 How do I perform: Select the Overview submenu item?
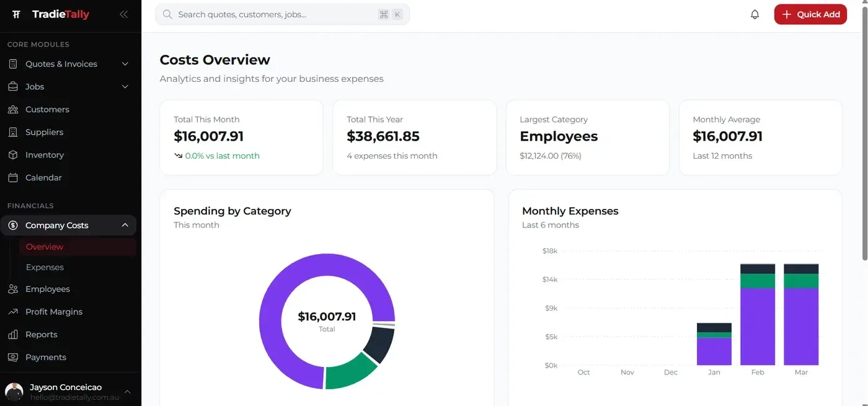[77, 247]
